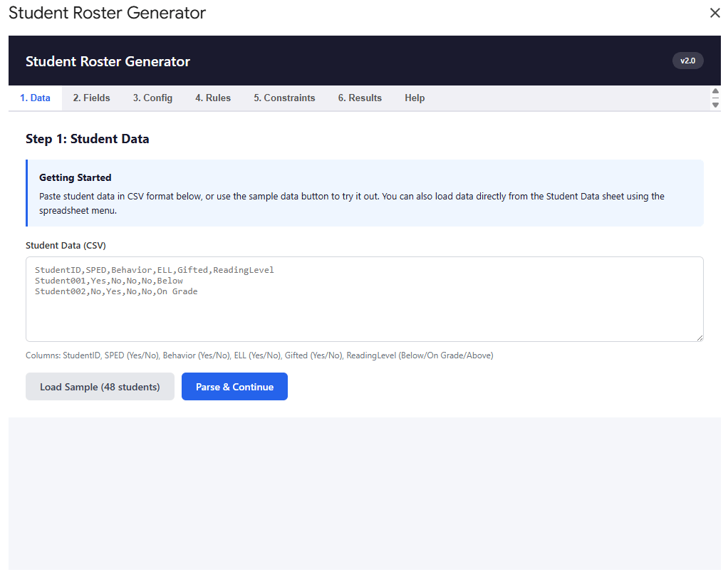Click the v2.0 version badge
Image resolution: width=728 pixels, height=577 pixels.
click(x=687, y=61)
